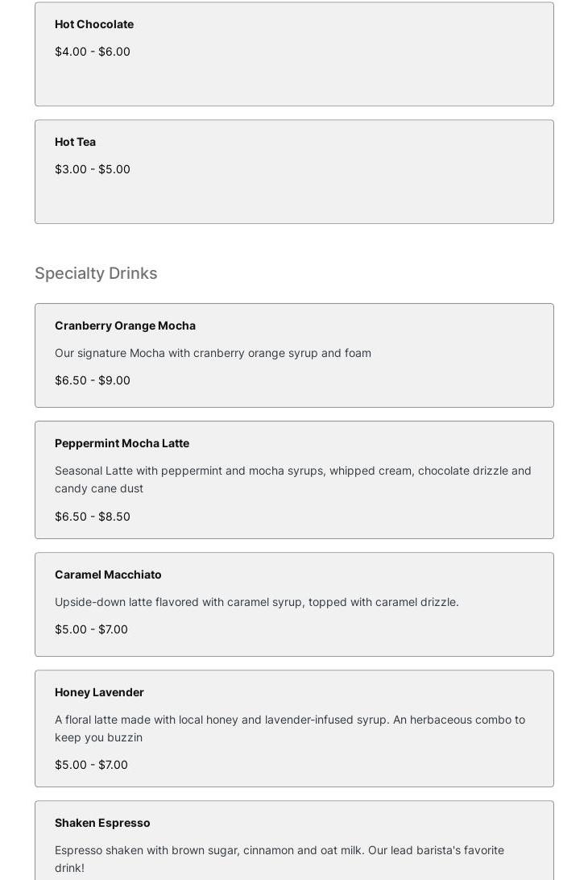Open the Cranberry Orange Mocha item
Screen dimensions: 588x880
click(x=125, y=326)
